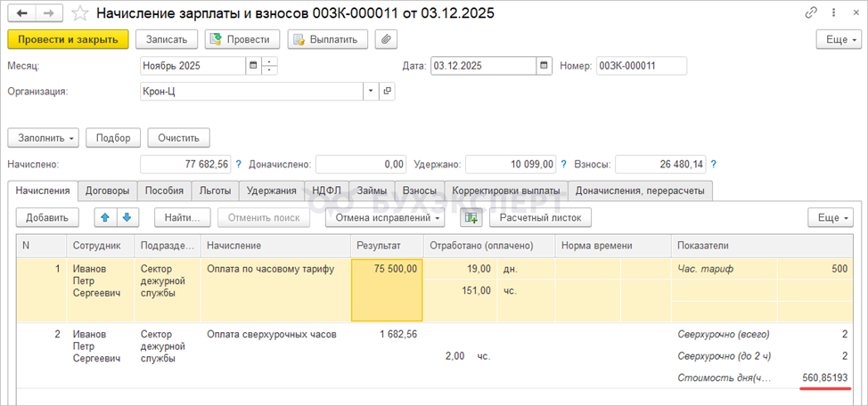Click the Доначислено field 0,00

[x=360, y=165]
